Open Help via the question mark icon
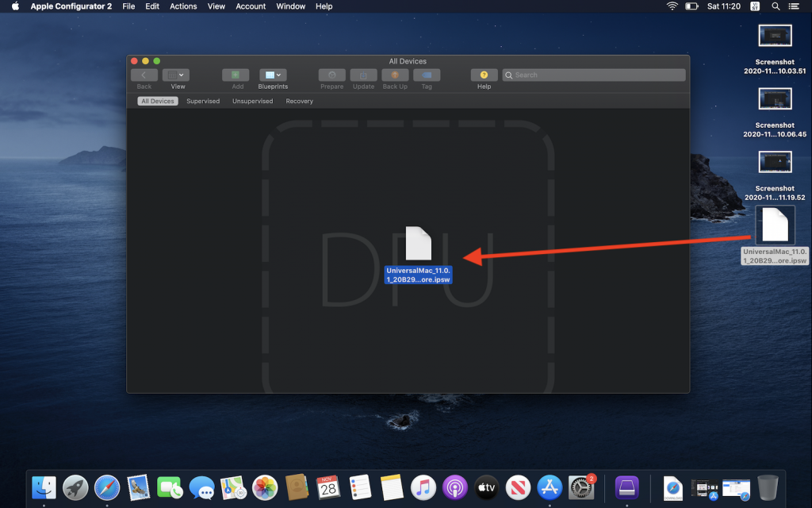The width and height of the screenshot is (812, 508). tap(484, 75)
